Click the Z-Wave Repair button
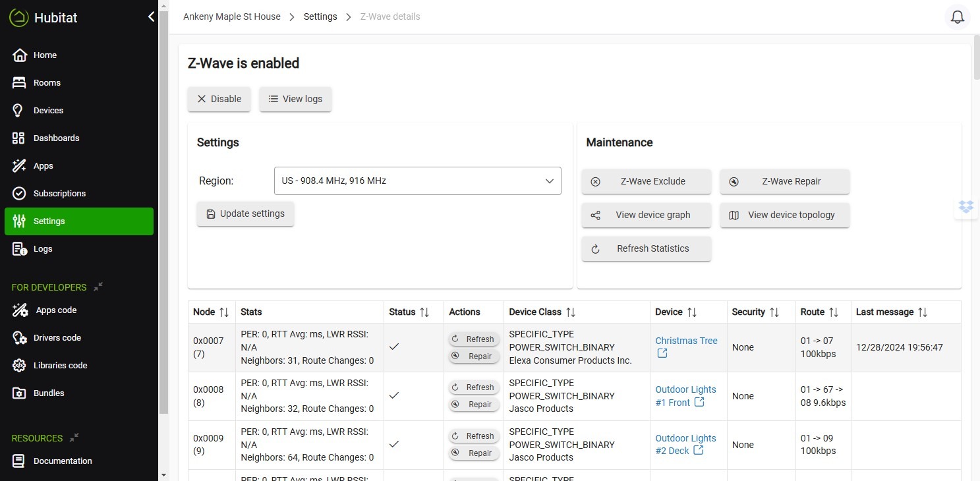Screen dimensions: 980x481 (784, 182)
